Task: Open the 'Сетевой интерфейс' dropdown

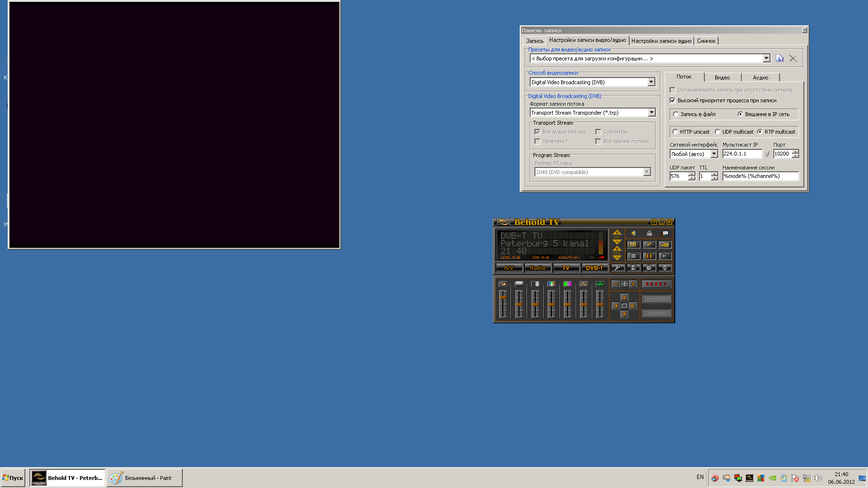Action: click(714, 154)
